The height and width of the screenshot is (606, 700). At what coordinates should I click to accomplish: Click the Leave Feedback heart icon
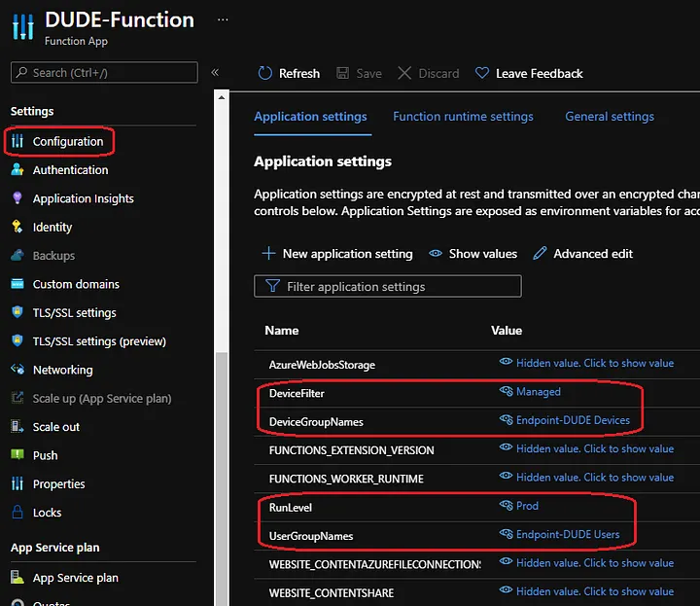tap(482, 74)
